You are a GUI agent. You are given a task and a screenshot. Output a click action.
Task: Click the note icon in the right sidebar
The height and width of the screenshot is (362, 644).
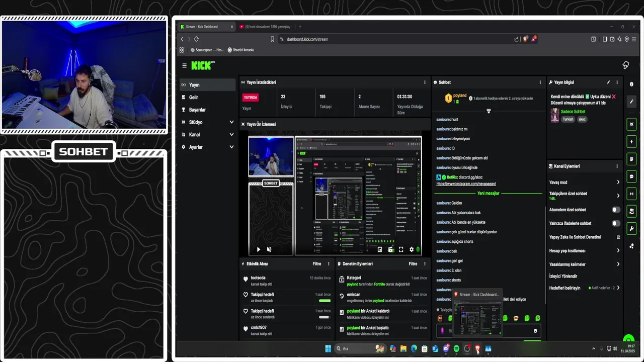pos(632,159)
